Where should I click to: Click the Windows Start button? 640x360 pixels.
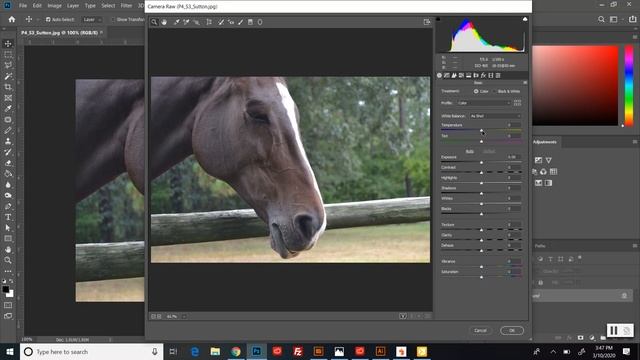tap(10, 351)
